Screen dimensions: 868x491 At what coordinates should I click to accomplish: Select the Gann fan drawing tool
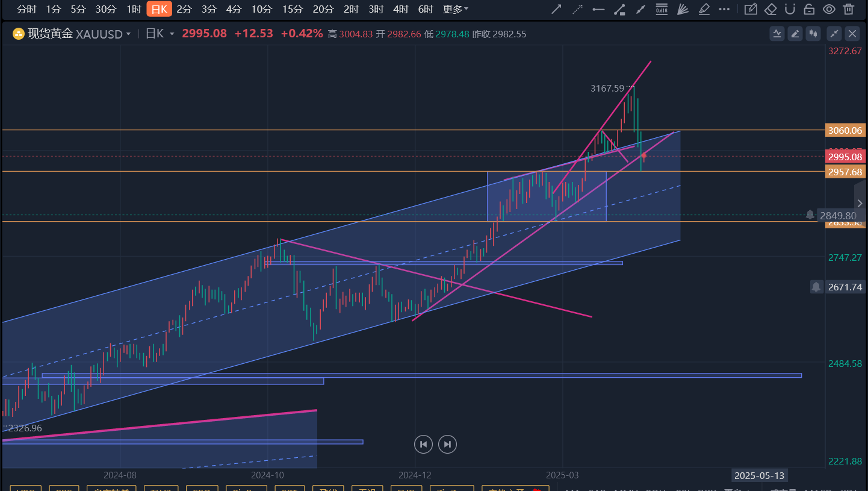[x=682, y=9]
